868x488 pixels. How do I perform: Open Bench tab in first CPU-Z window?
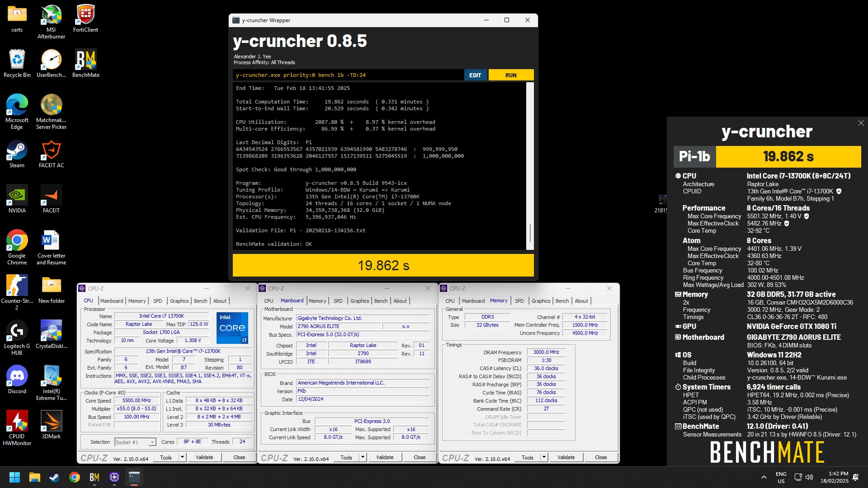201,301
